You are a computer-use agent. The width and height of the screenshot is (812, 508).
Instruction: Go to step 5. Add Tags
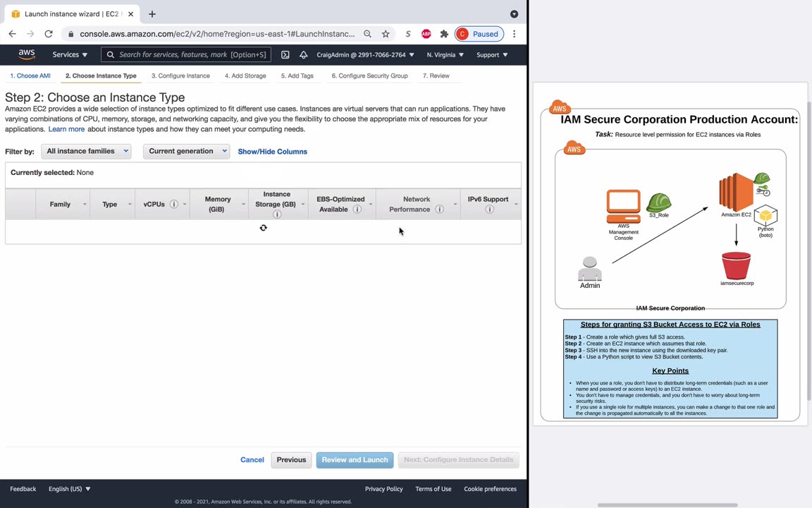coord(297,75)
